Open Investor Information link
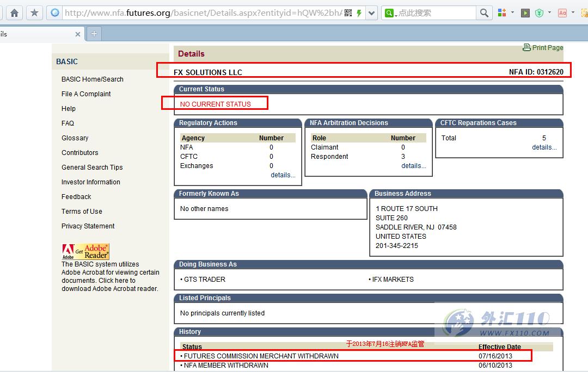The height and width of the screenshot is (372, 588). click(x=91, y=182)
